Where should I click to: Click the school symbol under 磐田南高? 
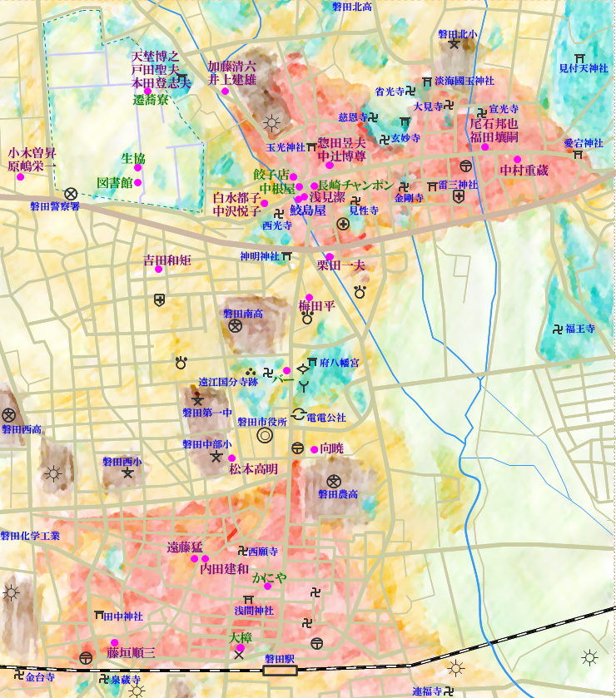(x=236, y=326)
